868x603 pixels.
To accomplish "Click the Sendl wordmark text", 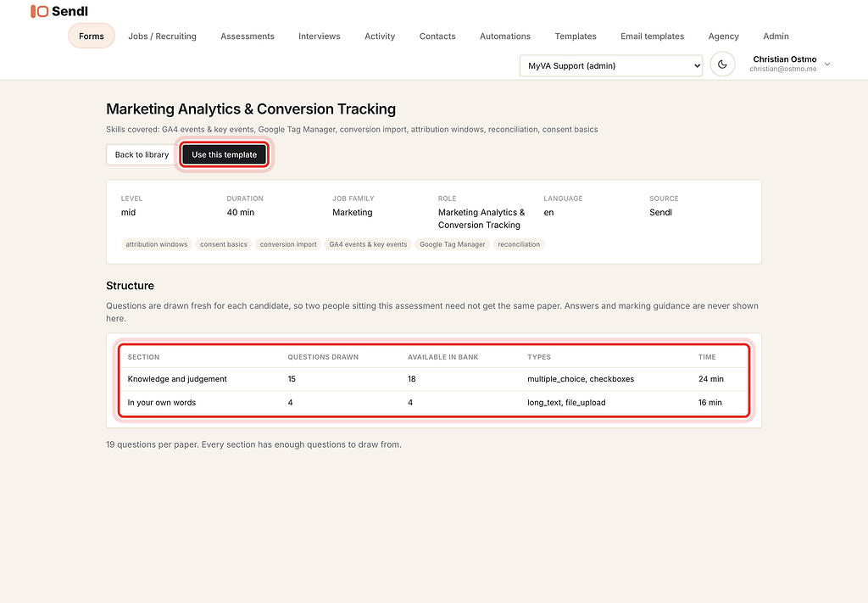I will (x=70, y=11).
